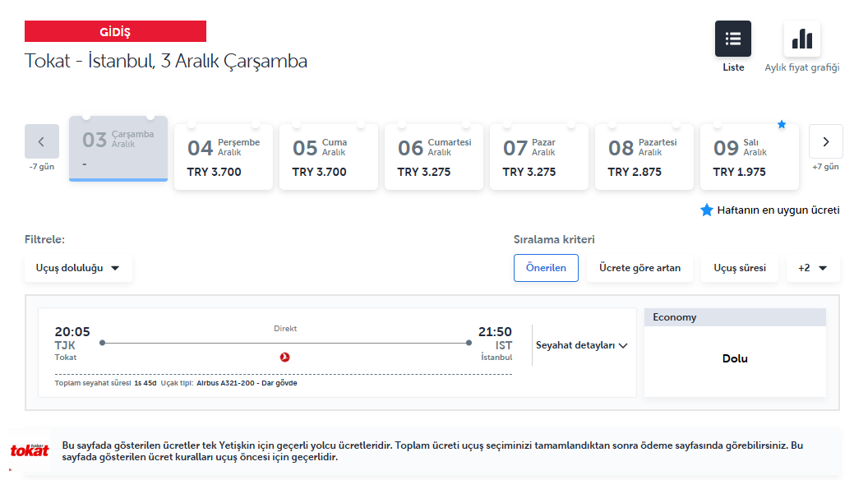Switch to Liste view icon
Image resolution: width=868 pixels, height=480 pixels.
click(732, 39)
